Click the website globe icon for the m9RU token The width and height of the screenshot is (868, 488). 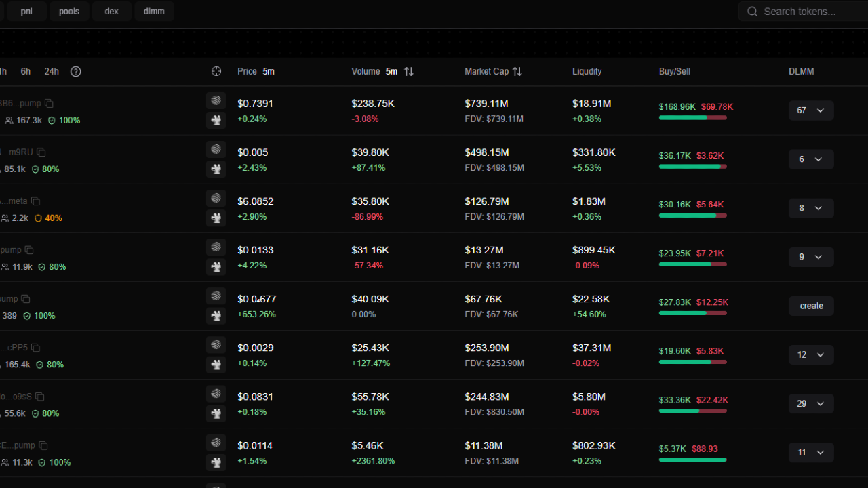[x=216, y=149]
